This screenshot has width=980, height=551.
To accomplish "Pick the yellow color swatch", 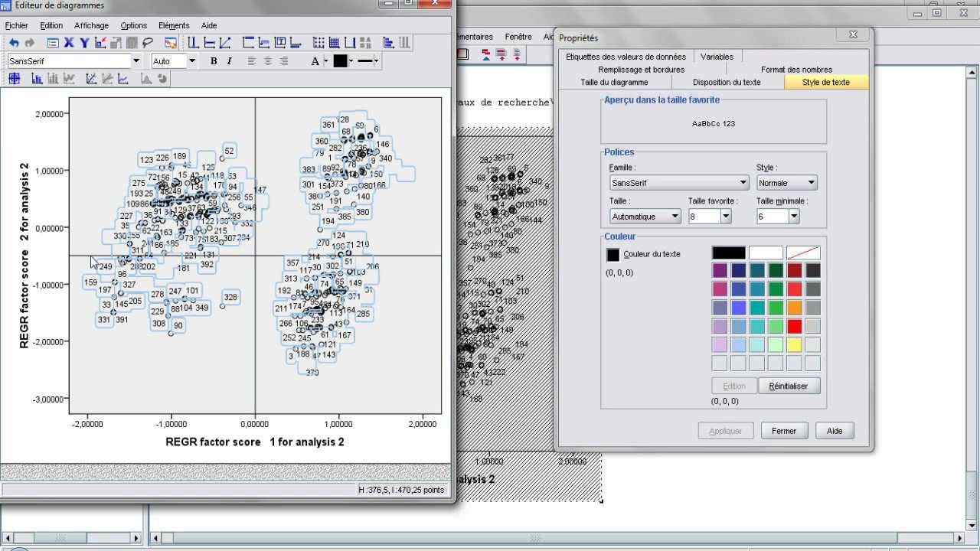I will 794,345.
